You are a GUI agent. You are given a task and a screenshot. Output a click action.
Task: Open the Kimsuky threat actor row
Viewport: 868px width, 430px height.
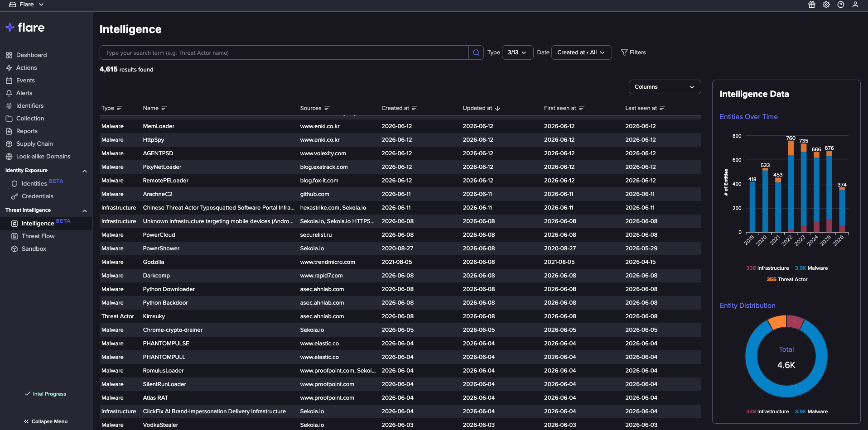click(x=154, y=316)
